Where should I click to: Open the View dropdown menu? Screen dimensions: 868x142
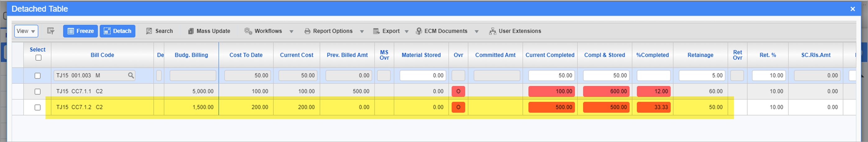pyautogui.click(x=26, y=31)
